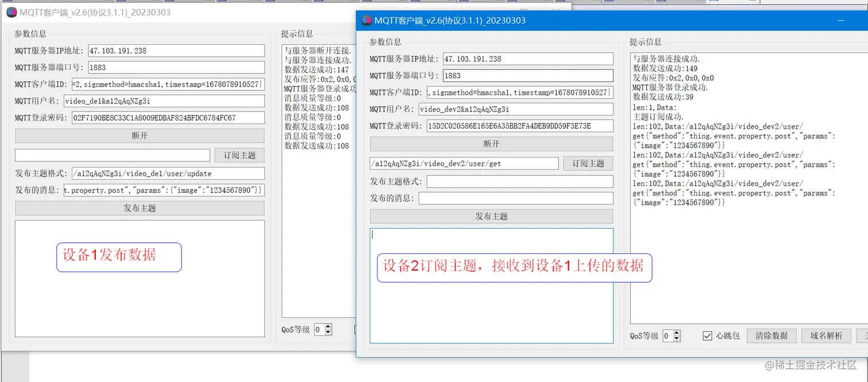Increase QoS等级 with the up arrow in back window
Image resolution: width=868 pixels, height=382 pixels.
tap(328, 326)
